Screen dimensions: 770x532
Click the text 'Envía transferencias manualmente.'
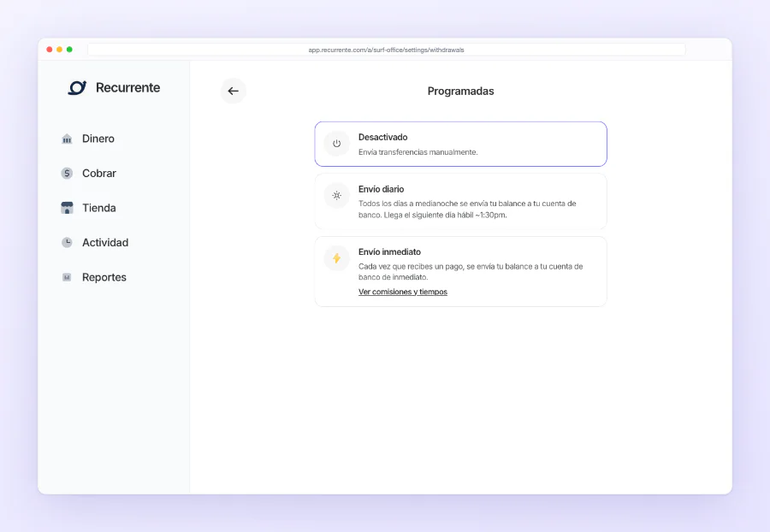(418, 152)
